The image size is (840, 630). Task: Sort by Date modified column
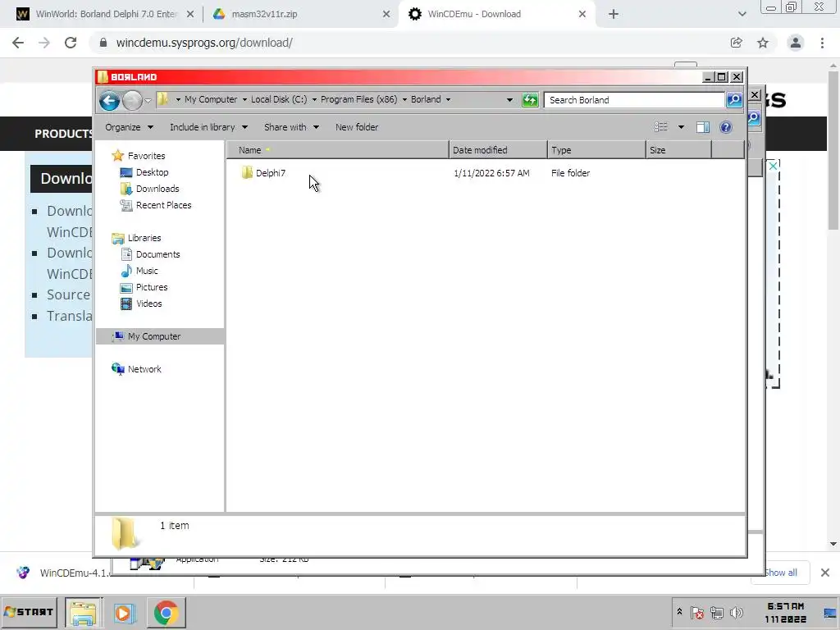coord(498,150)
